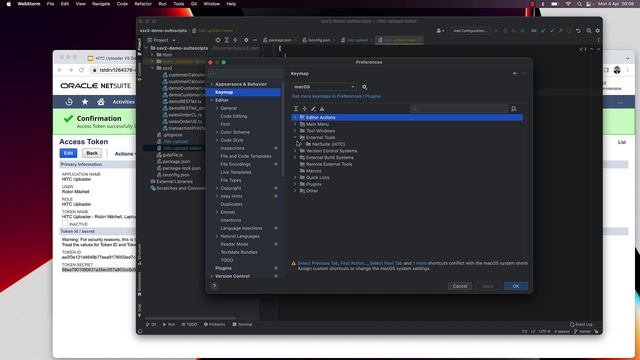Switch to package.json editor tab
640x360 pixels.
280,40
